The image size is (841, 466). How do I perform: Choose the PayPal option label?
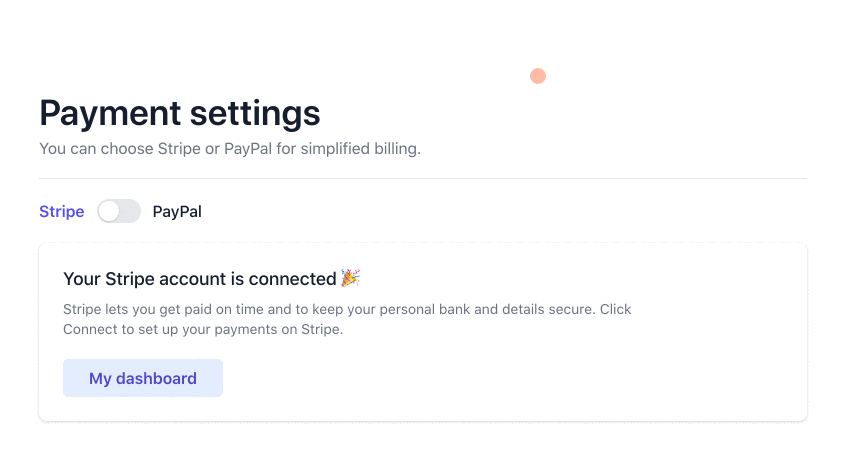pyautogui.click(x=177, y=211)
